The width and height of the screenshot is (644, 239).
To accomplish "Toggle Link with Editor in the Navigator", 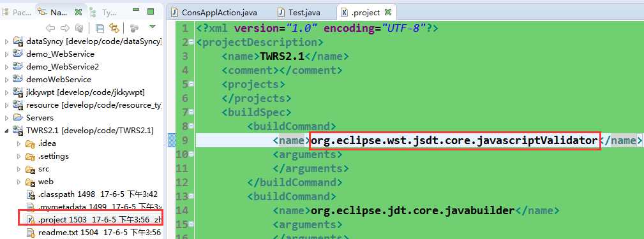I will (x=114, y=28).
